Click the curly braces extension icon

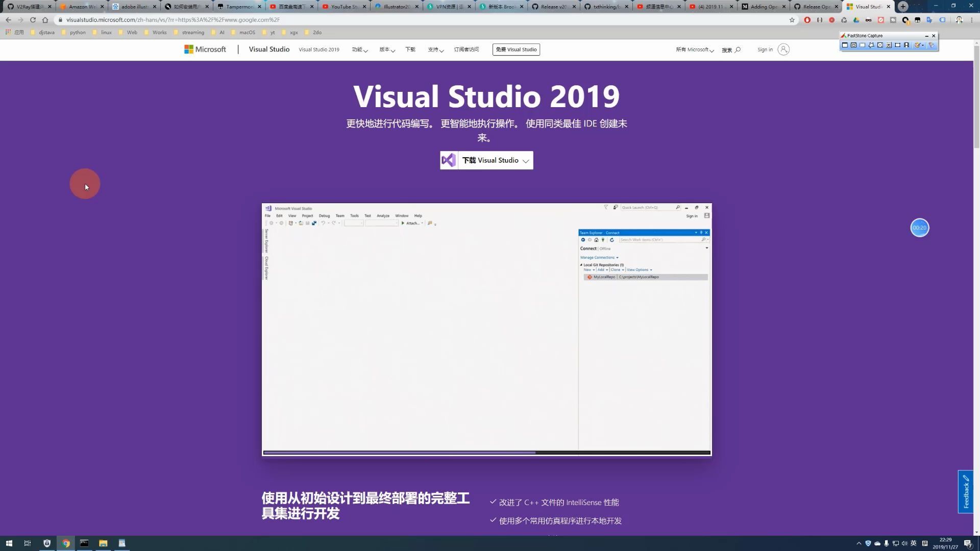pyautogui.click(x=820, y=20)
